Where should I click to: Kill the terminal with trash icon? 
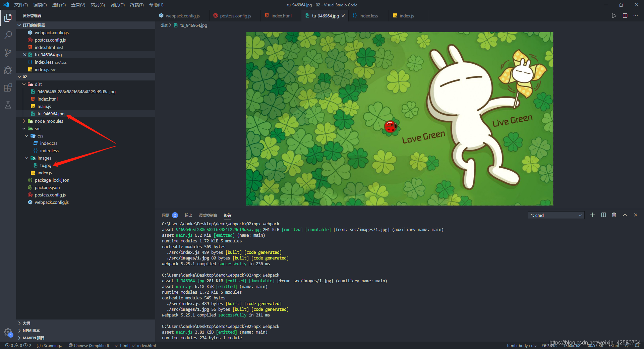click(614, 215)
